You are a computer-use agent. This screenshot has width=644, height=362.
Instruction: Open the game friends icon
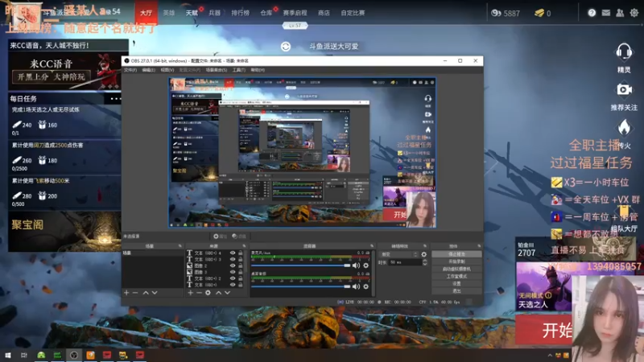(620, 13)
